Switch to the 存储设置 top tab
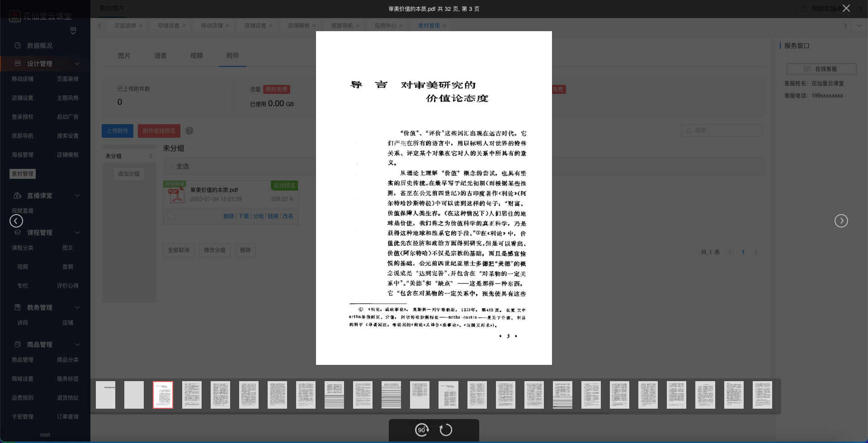 coord(169,26)
